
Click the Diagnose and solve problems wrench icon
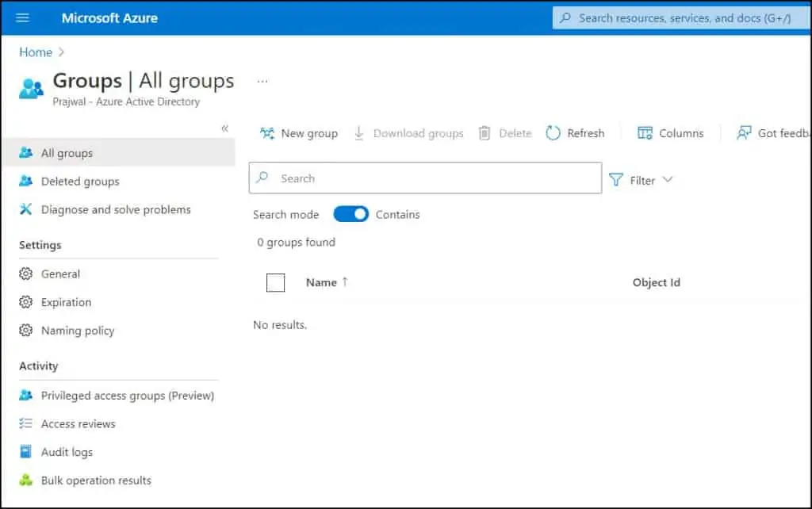tap(25, 209)
